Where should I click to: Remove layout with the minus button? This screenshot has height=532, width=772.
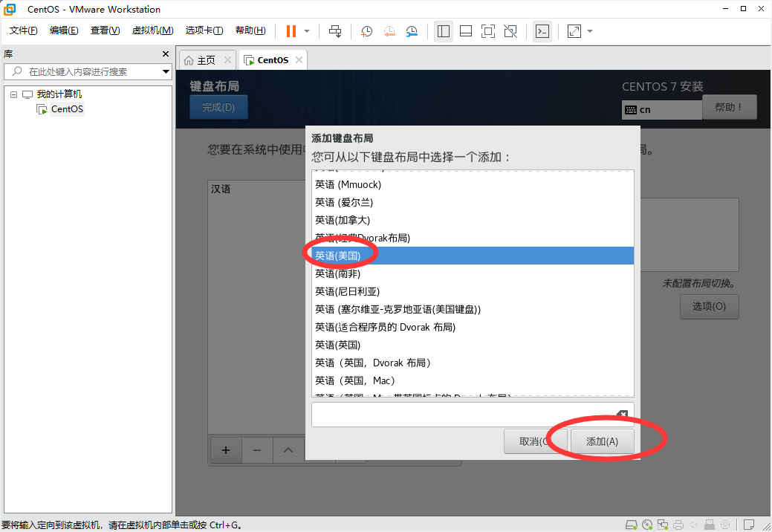pyautogui.click(x=257, y=450)
